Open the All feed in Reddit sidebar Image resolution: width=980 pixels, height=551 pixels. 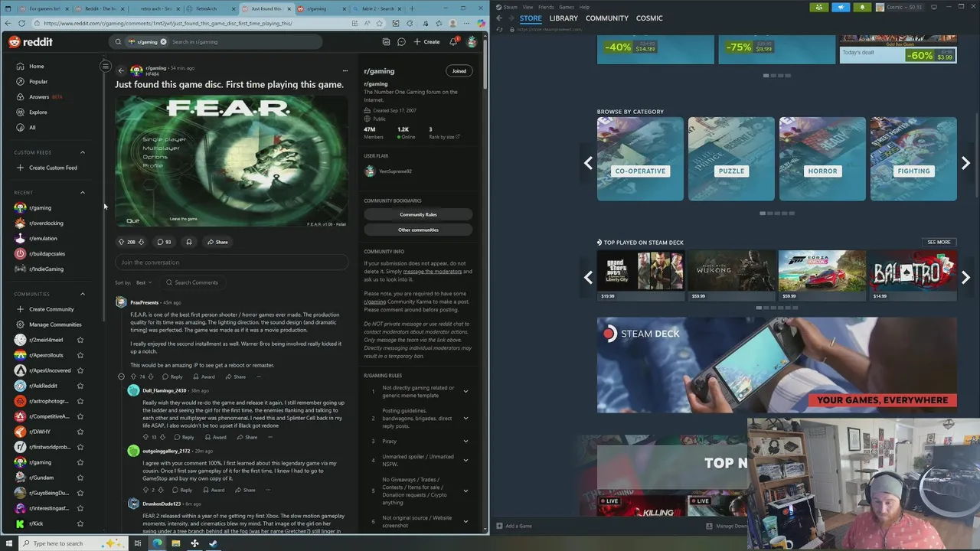pyautogui.click(x=31, y=128)
